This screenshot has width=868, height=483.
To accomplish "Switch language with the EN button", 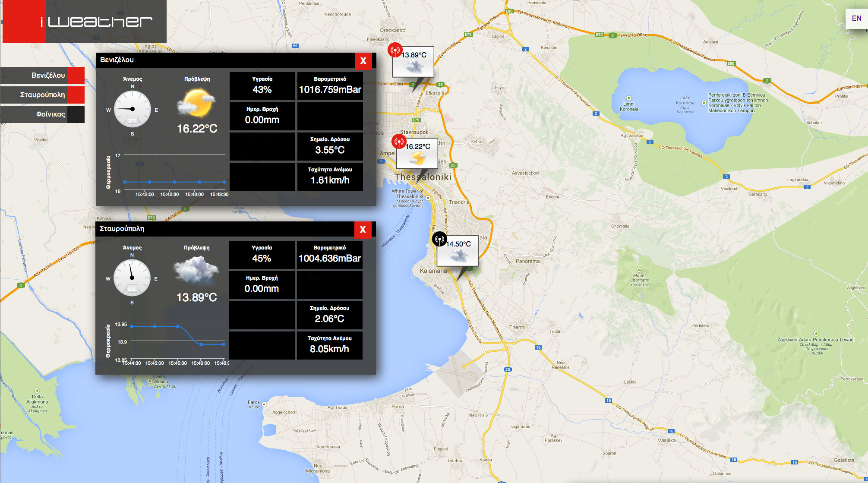I will coord(856,18).
